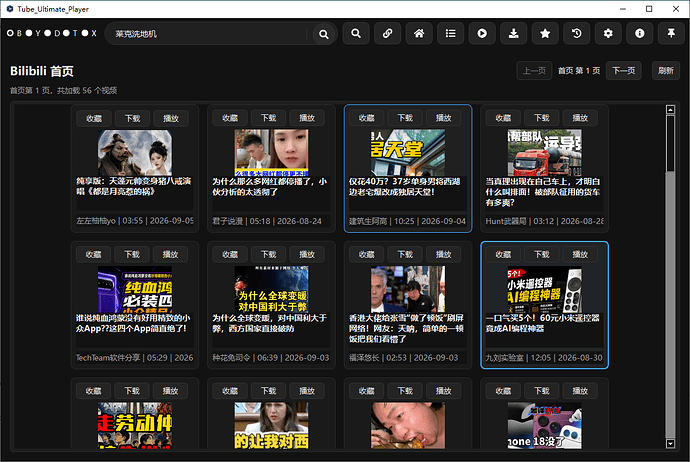Screen dimensions: 690x462
Task: Click the search field containing 莱克洗地机
Action: (209, 34)
